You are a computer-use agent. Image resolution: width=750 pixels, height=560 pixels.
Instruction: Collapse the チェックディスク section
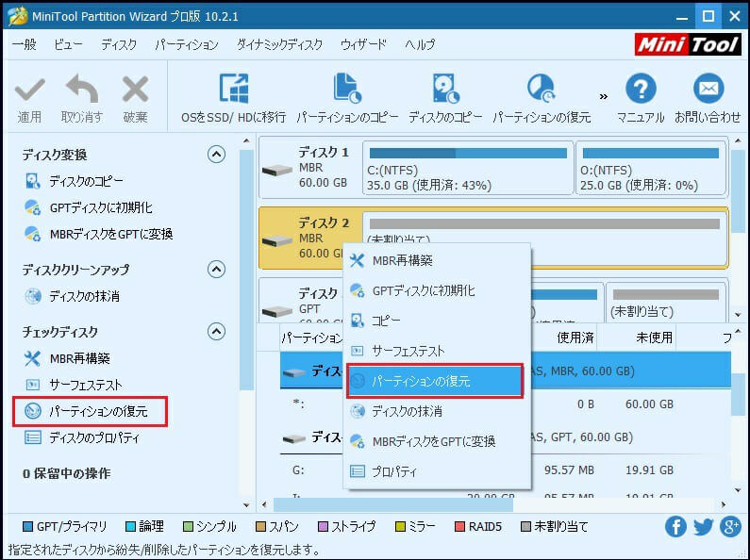(216, 331)
